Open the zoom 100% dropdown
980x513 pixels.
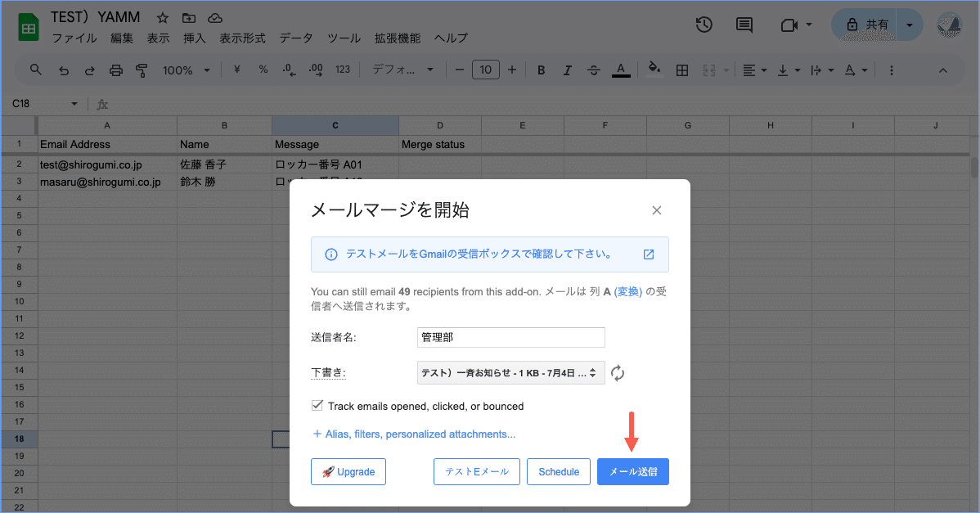(187, 70)
